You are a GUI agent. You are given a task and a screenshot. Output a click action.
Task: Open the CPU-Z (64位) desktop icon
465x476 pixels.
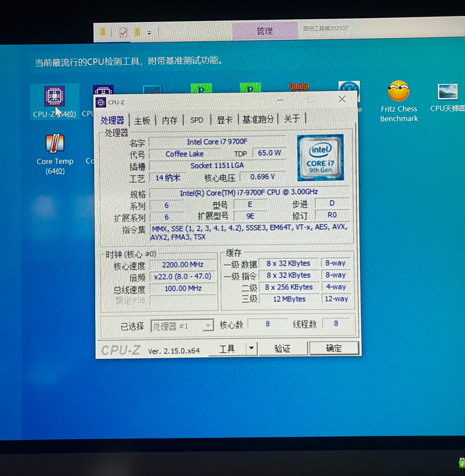click(x=54, y=97)
